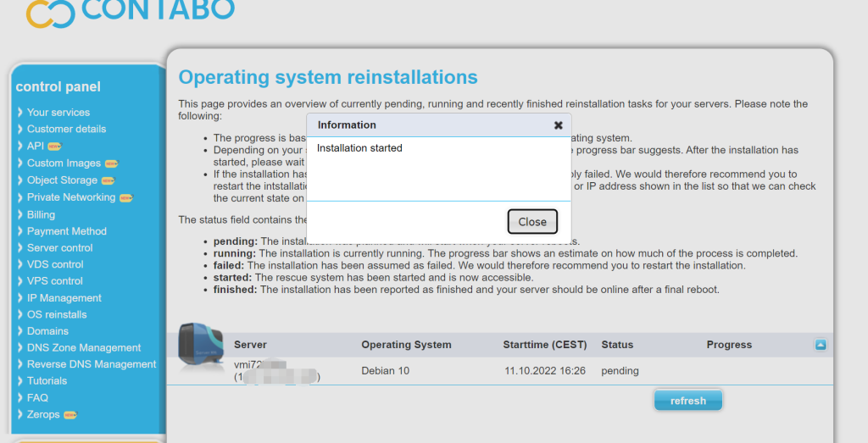This screenshot has width=868, height=443.
Task: Click the Installation started message text
Action: pyautogui.click(x=359, y=148)
